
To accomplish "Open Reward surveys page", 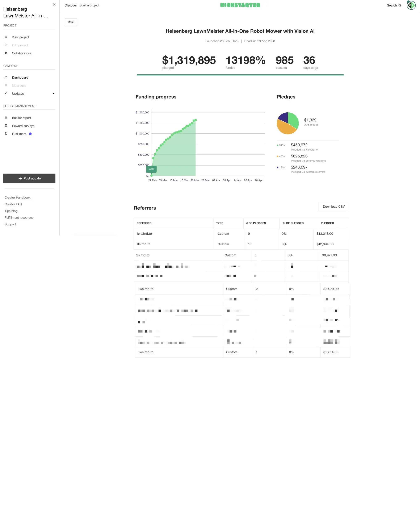I will click(x=23, y=126).
